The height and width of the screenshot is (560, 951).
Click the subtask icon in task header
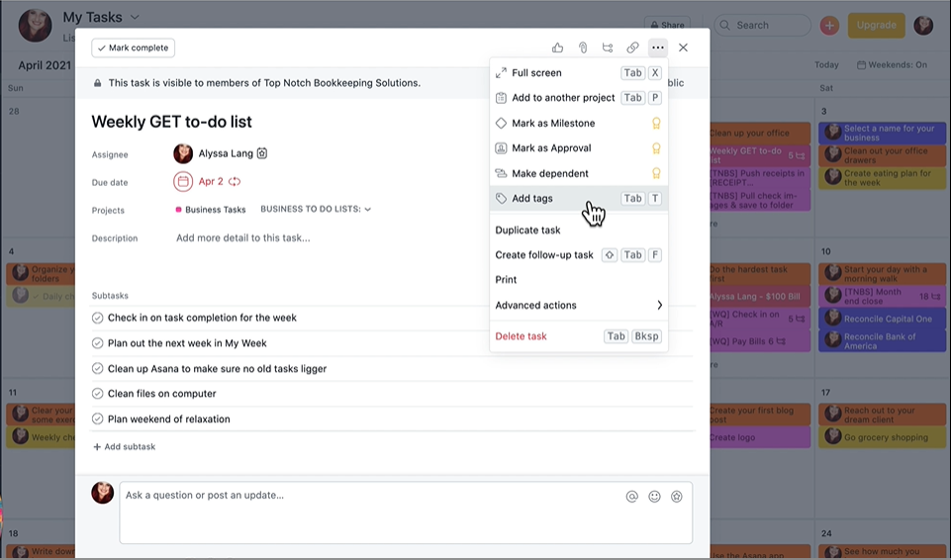(x=607, y=47)
